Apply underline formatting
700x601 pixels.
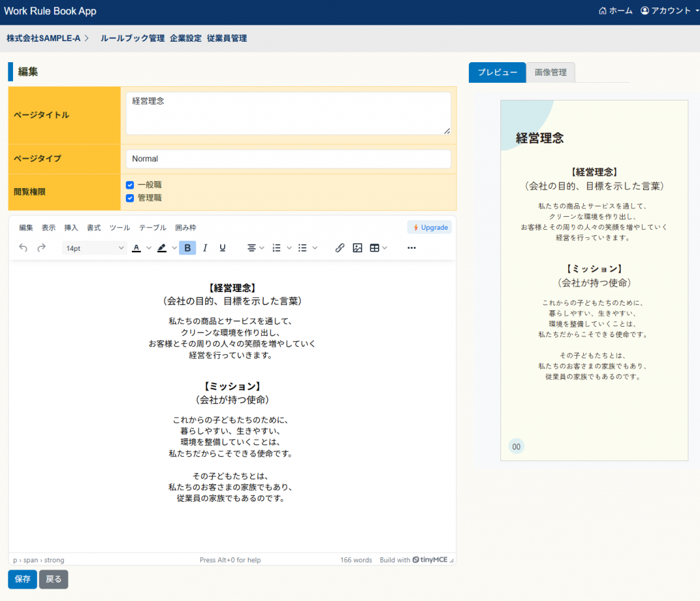pos(222,248)
